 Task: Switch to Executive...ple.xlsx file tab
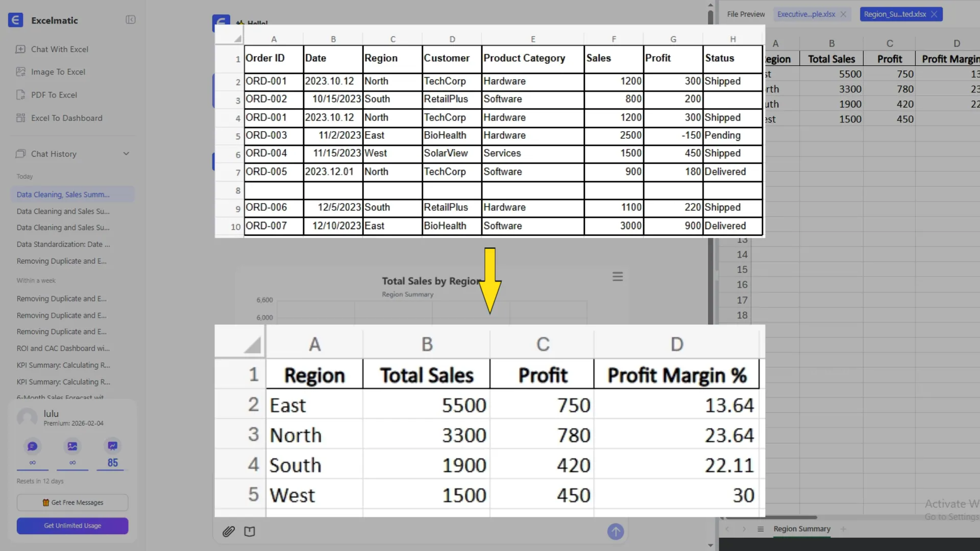coord(806,14)
